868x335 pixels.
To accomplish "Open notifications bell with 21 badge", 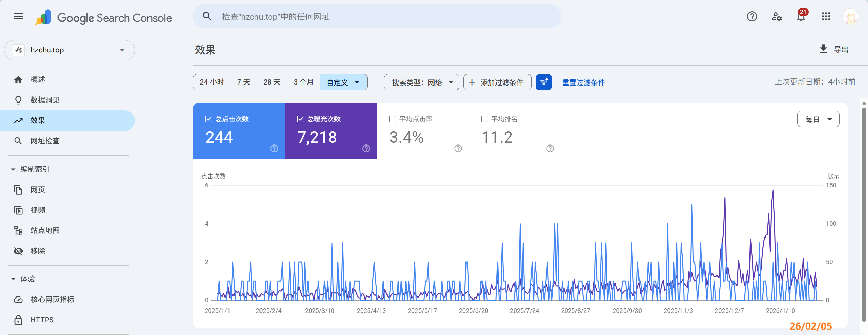I will click(802, 16).
